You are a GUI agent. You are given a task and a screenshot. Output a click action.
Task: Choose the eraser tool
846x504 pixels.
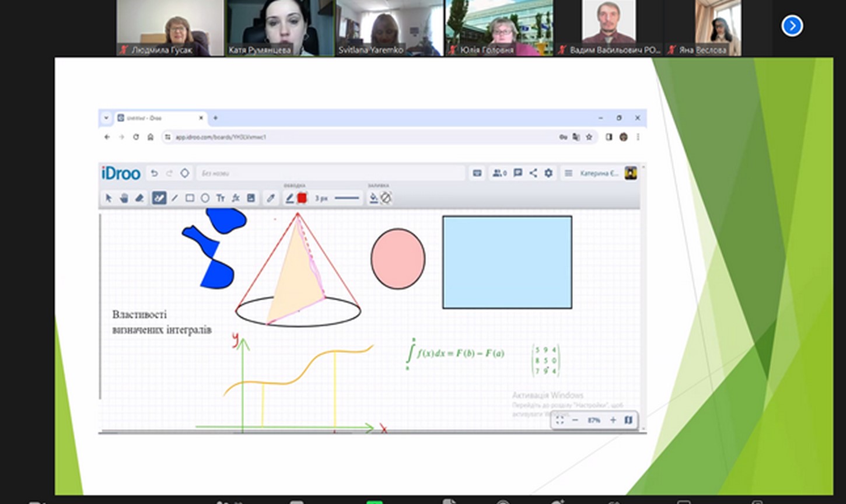pos(139,198)
